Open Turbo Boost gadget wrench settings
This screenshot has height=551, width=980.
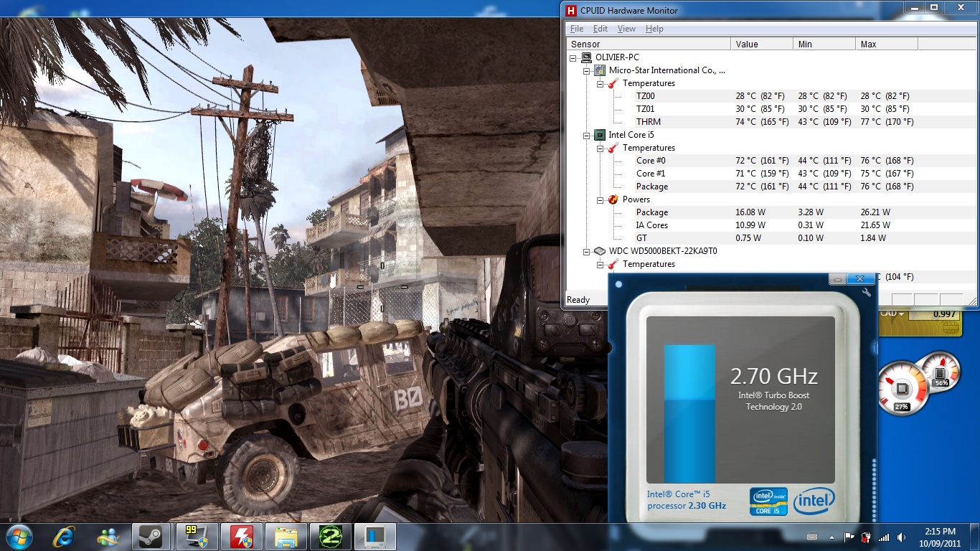click(x=866, y=292)
